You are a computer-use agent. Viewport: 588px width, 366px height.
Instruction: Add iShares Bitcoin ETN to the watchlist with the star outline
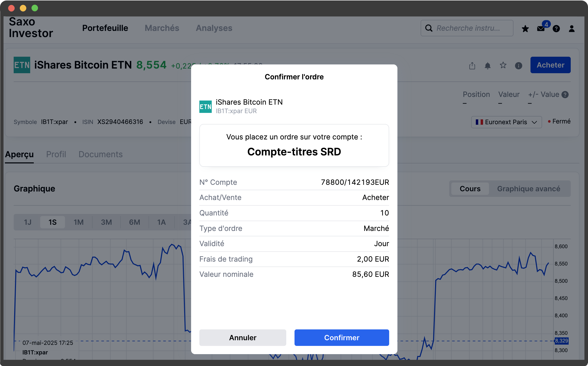(503, 65)
